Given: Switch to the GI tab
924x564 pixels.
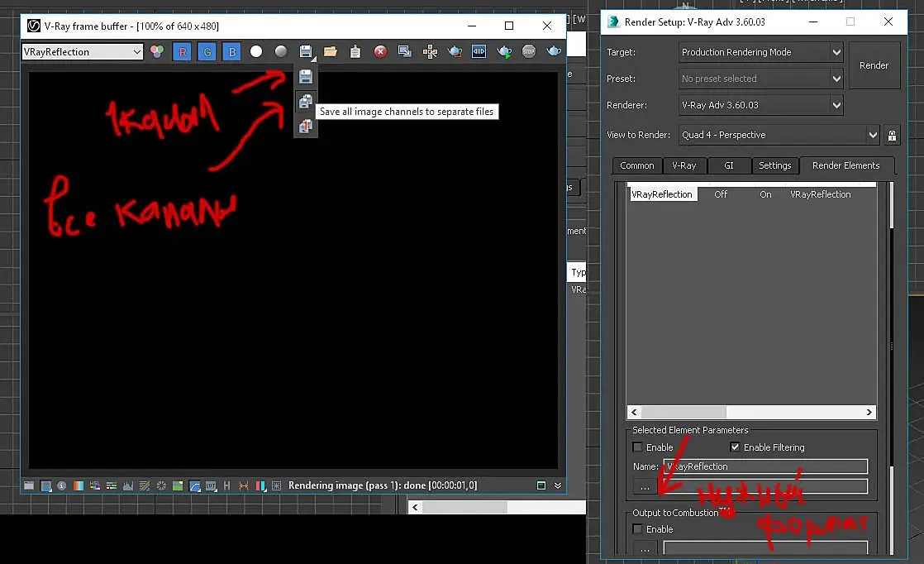Looking at the screenshot, I should point(729,165).
